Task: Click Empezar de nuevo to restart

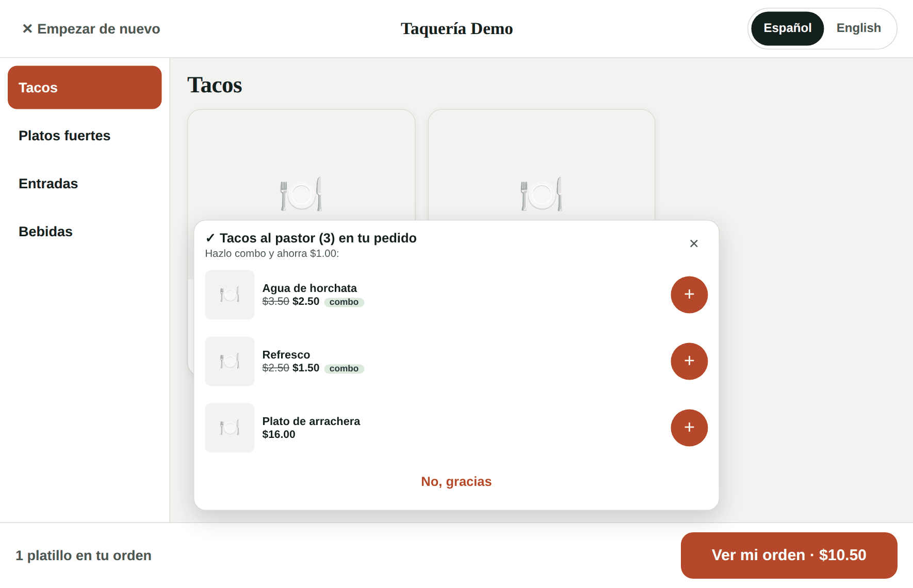Action: tap(91, 29)
